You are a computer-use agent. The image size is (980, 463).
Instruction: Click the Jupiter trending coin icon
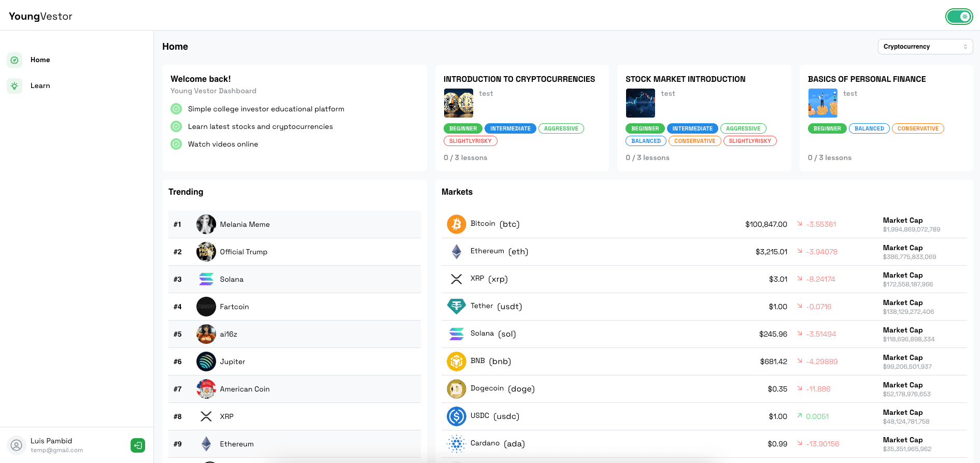click(206, 361)
